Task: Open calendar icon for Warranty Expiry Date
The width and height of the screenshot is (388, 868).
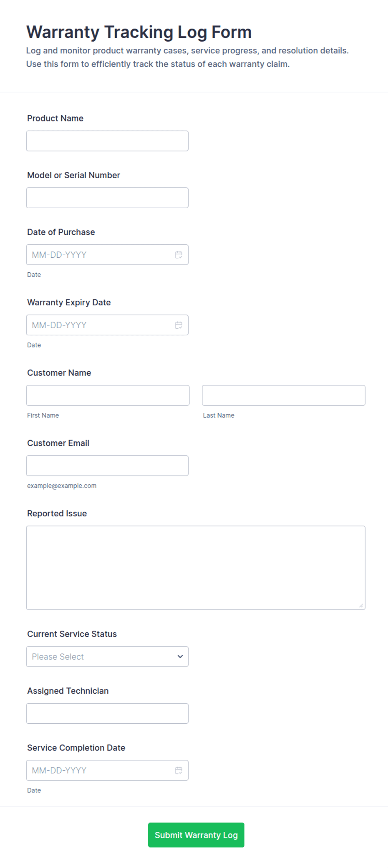Action: point(179,325)
